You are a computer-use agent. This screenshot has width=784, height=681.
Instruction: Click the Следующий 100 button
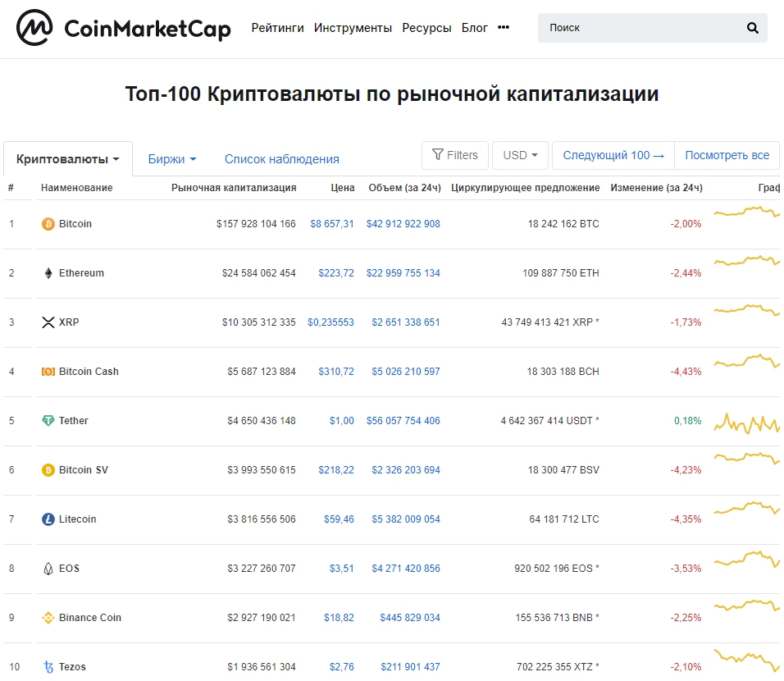click(612, 154)
